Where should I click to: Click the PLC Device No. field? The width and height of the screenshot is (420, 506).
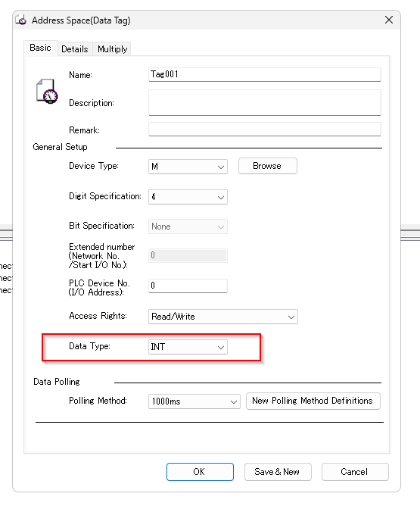188,286
